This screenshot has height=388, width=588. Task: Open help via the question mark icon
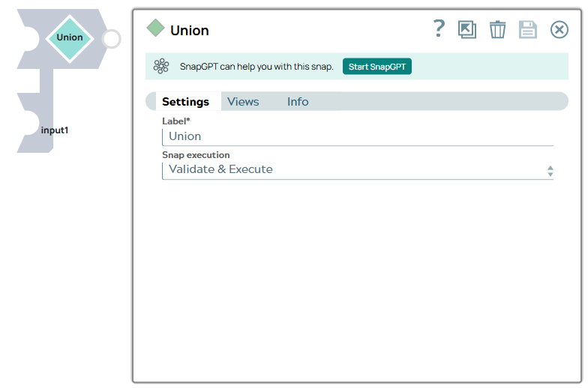click(x=439, y=29)
